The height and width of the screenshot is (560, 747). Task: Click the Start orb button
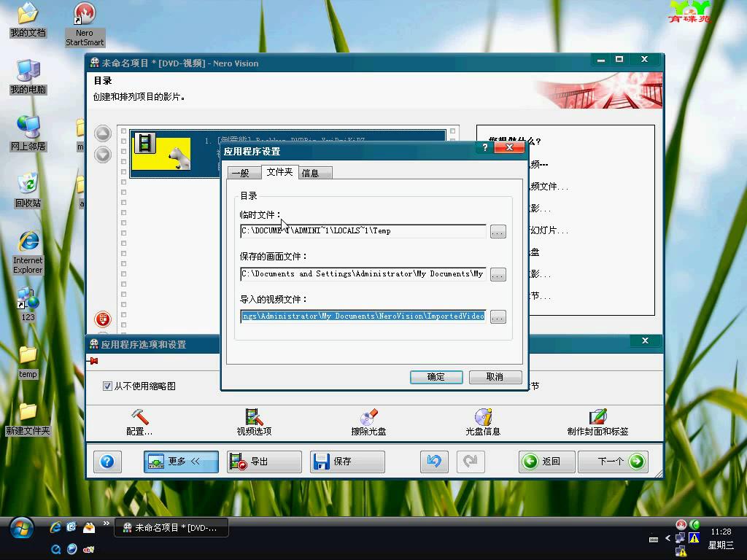(x=21, y=529)
